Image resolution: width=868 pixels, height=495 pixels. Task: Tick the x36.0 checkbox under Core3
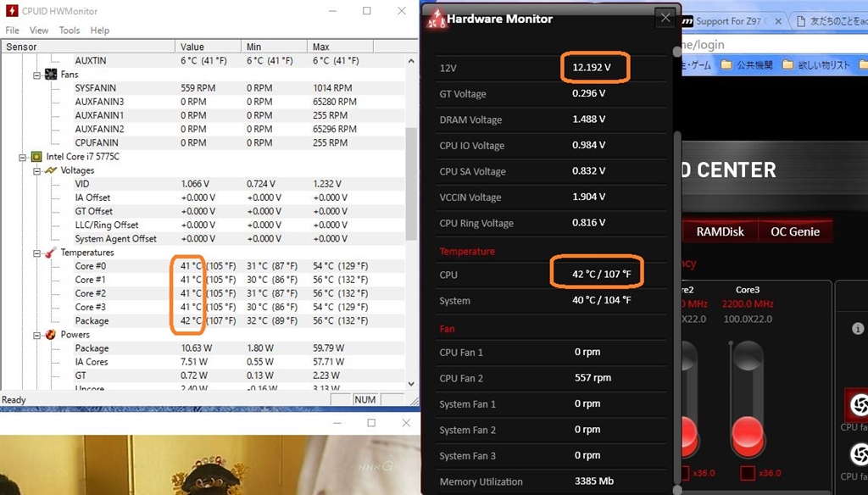tap(748, 474)
